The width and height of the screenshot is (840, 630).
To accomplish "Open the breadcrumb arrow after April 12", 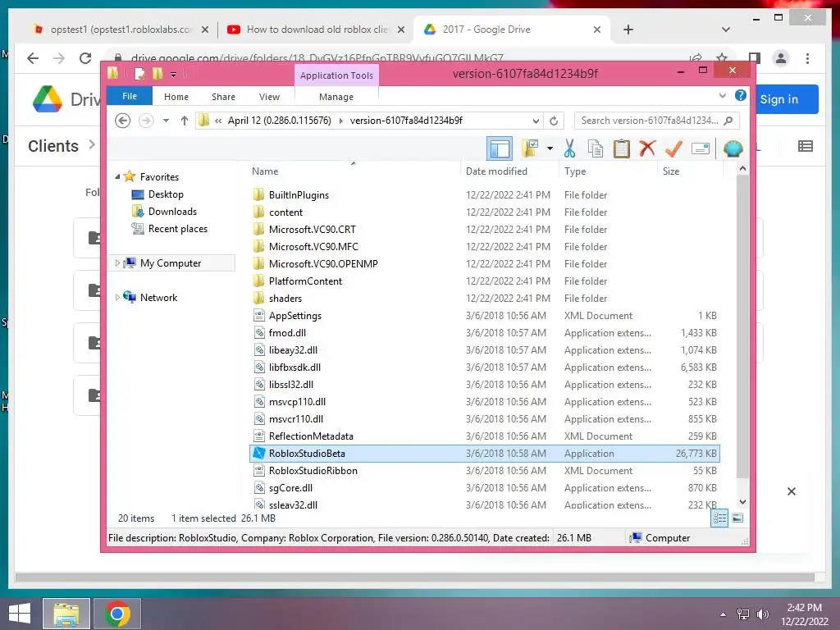I will tap(340, 121).
